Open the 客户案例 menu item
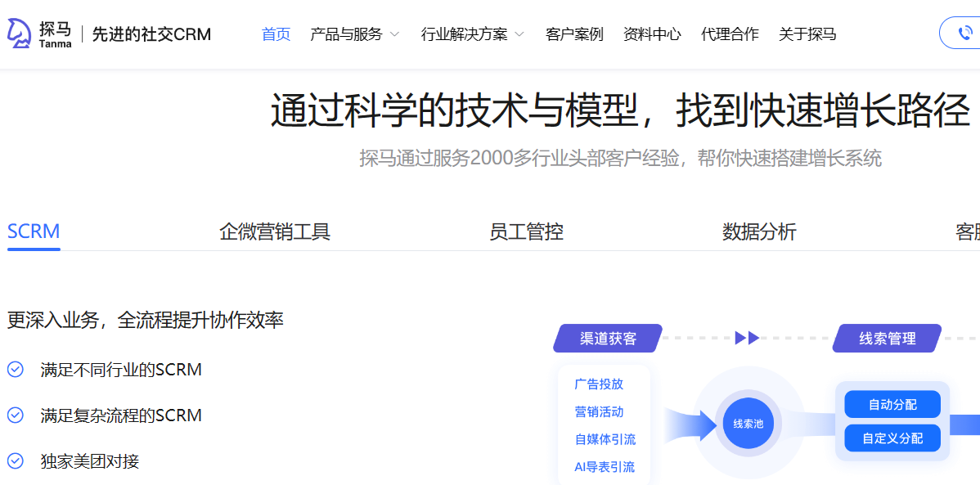The width and height of the screenshot is (980, 485). coord(574,34)
